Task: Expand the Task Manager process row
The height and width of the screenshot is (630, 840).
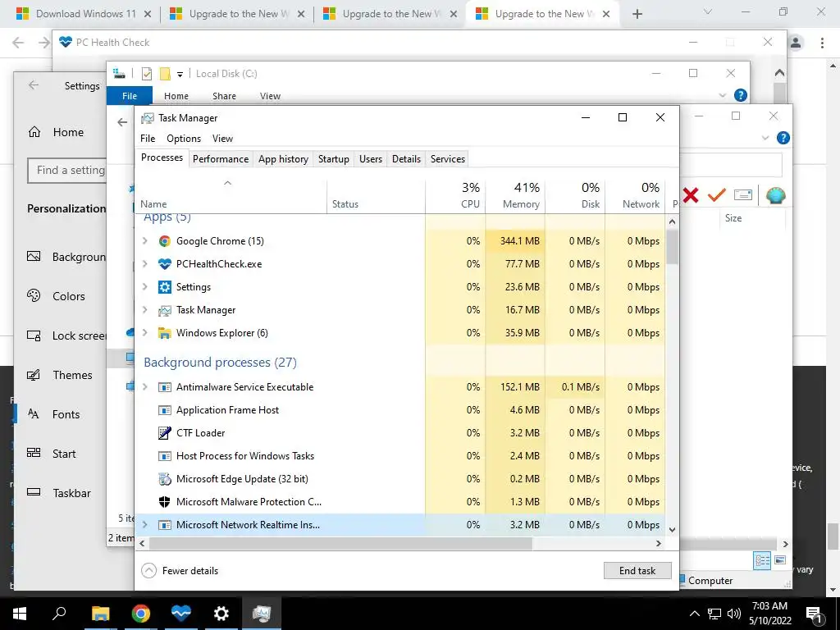Action: (x=144, y=310)
